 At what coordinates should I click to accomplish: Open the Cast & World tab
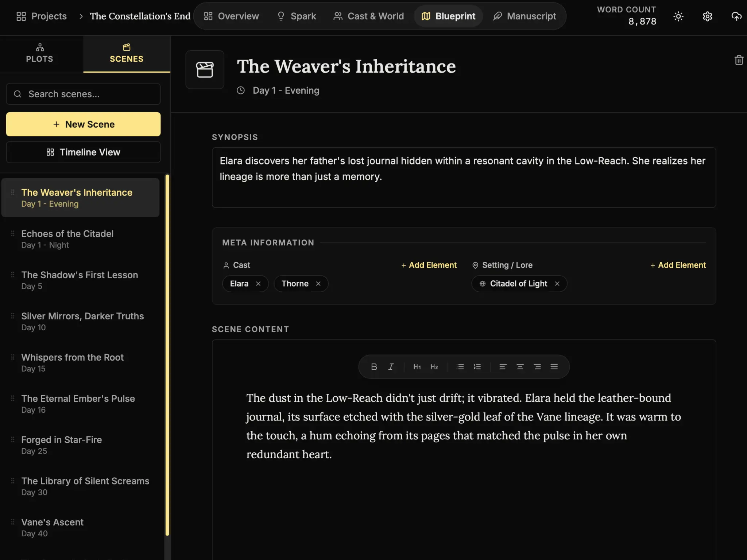pos(369,16)
